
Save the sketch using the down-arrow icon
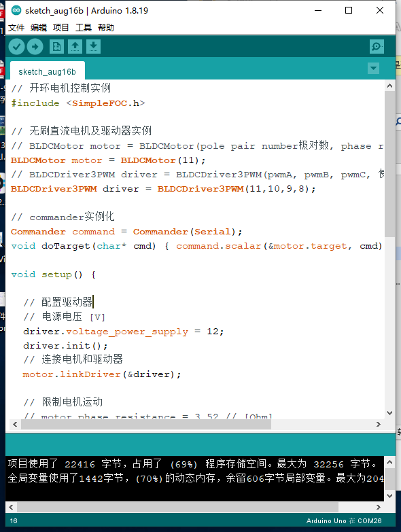pyautogui.click(x=93, y=46)
